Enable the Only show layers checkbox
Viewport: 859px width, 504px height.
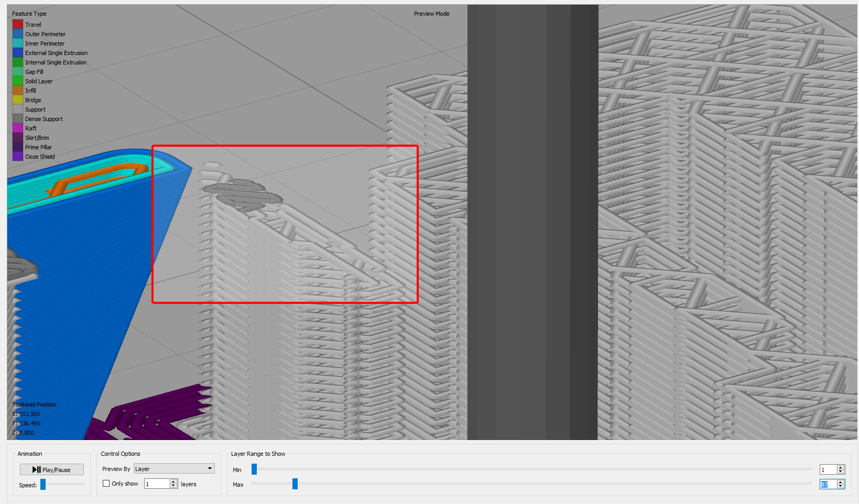(x=107, y=483)
